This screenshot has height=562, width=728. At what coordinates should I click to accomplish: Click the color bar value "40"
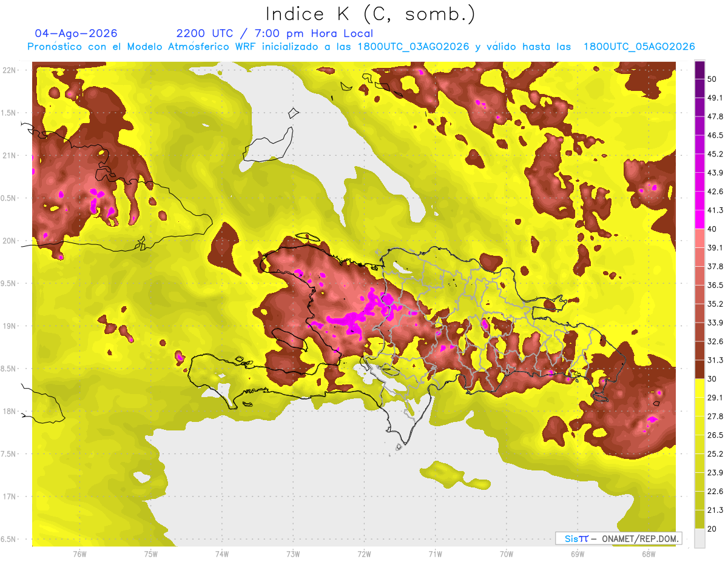coord(712,229)
